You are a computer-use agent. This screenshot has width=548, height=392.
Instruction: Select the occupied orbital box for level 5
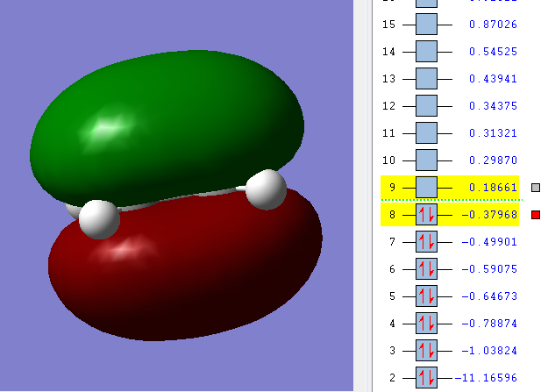coord(426,296)
